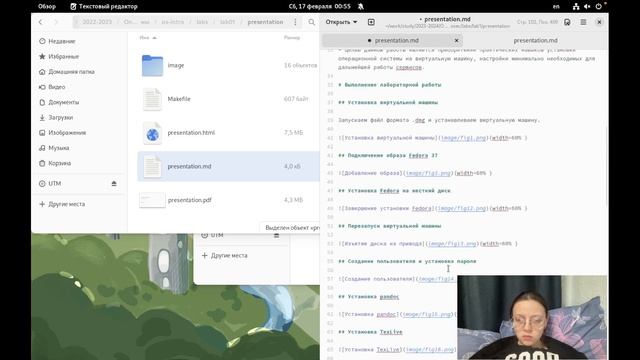Click presentation segment in path bar
Image resolution: width=640 pixels, height=360 pixels.
[265, 22]
